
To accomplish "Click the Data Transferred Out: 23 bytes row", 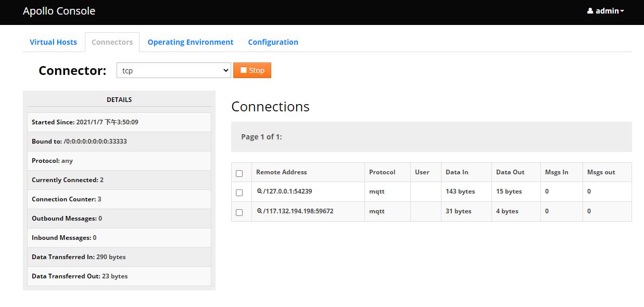I will [x=119, y=276].
